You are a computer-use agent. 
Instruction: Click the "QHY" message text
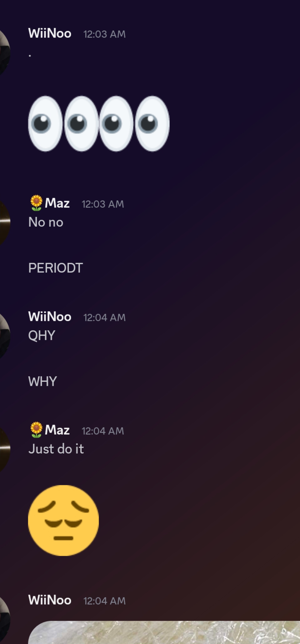point(42,336)
